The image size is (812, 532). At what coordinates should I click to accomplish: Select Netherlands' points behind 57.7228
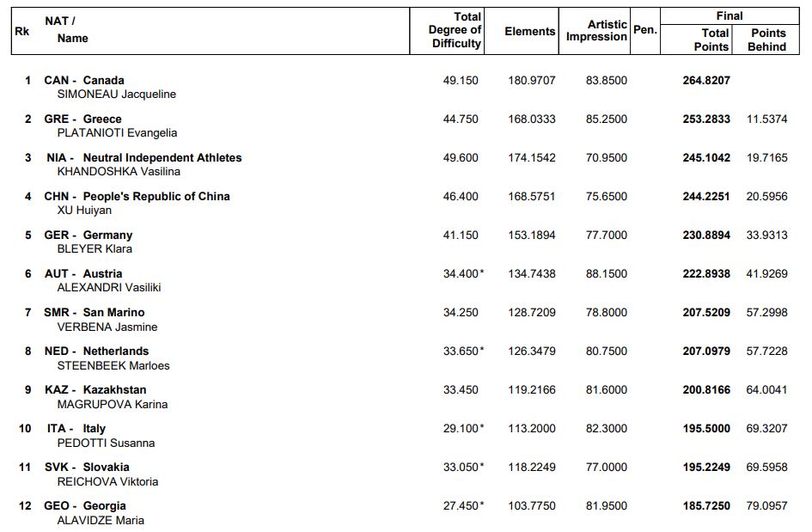(766, 351)
